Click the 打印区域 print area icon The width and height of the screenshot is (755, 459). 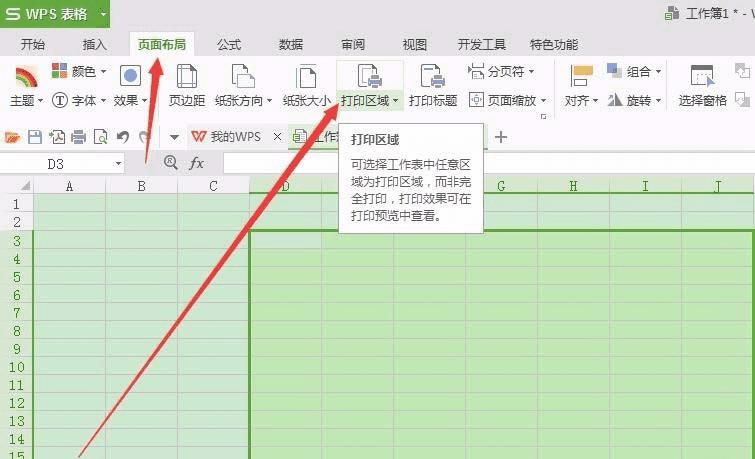click(369, 77)
